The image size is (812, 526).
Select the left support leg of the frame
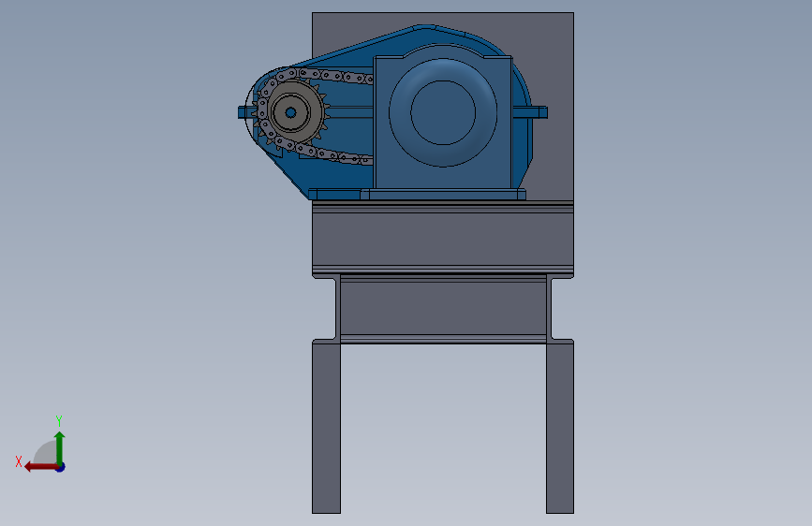[326, 427]
